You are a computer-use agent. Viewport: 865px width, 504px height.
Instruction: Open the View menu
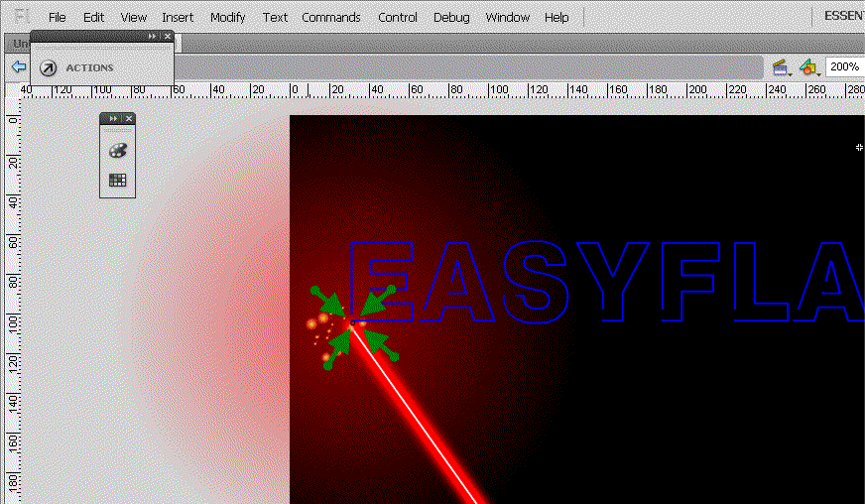tap(134, 17)
